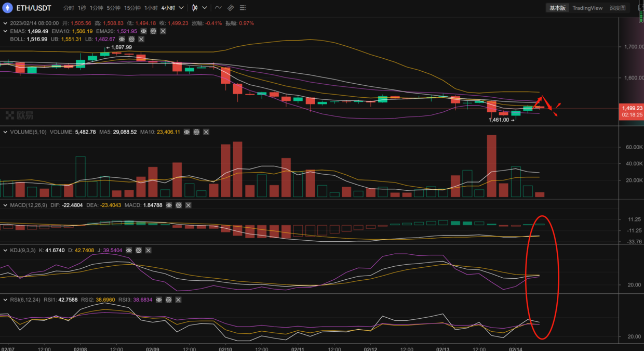
Task: Expand more timeframes dropdown after 4小时
Action: tap(181, 8)
